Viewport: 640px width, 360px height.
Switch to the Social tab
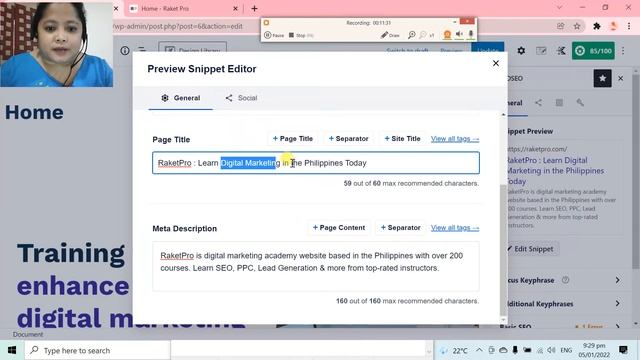[241, 98]
